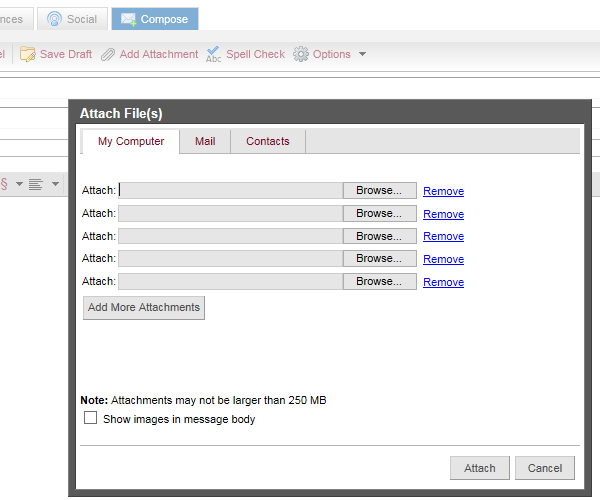This screenshot has width=600, height=500.
Task: Select the My Computer tab
Action: pyautogui.click(x=131, y=142)
